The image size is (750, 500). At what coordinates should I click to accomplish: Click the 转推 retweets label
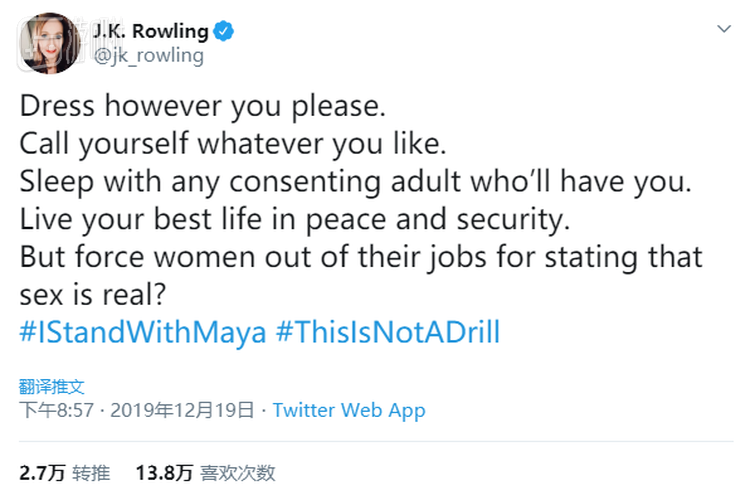[92, 473]
